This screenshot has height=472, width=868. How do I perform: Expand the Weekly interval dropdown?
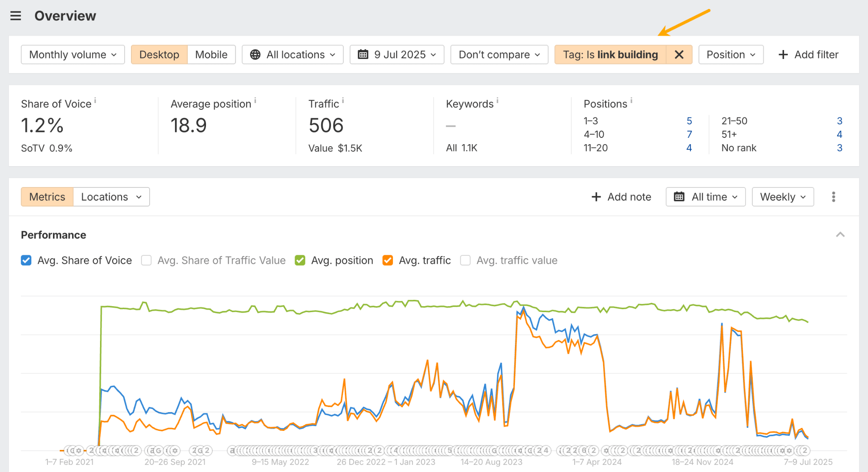[x=782, y=197]
